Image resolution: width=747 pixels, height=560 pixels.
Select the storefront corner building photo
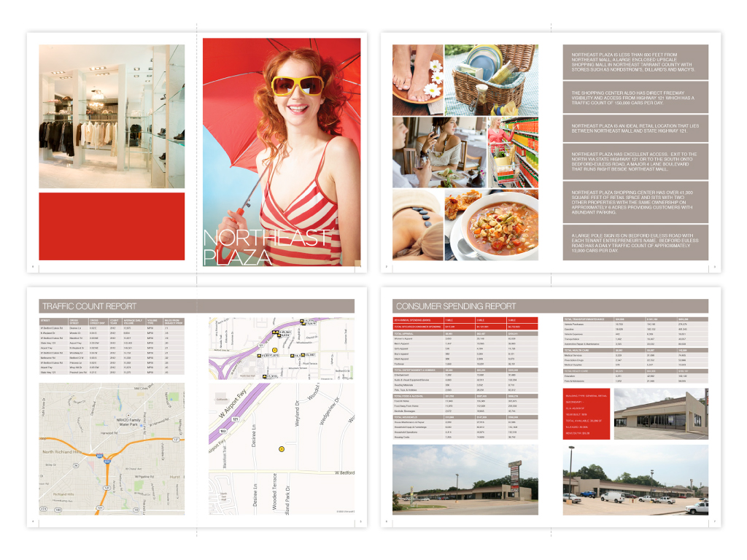661,413
